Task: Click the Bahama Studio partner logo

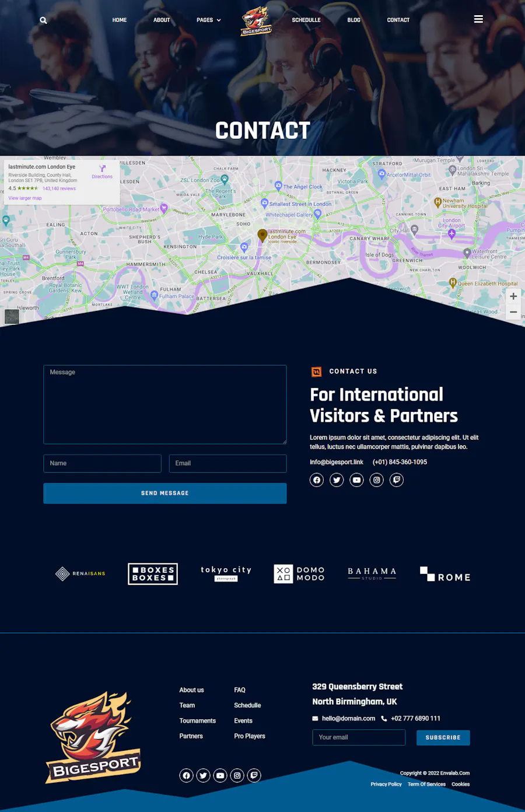Action: 372,574
